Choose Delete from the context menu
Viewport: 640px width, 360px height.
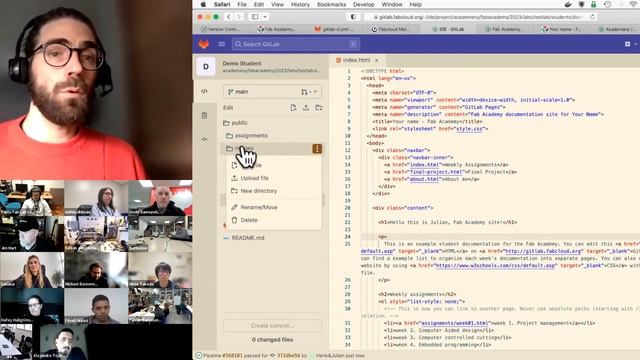click(274, 220)
